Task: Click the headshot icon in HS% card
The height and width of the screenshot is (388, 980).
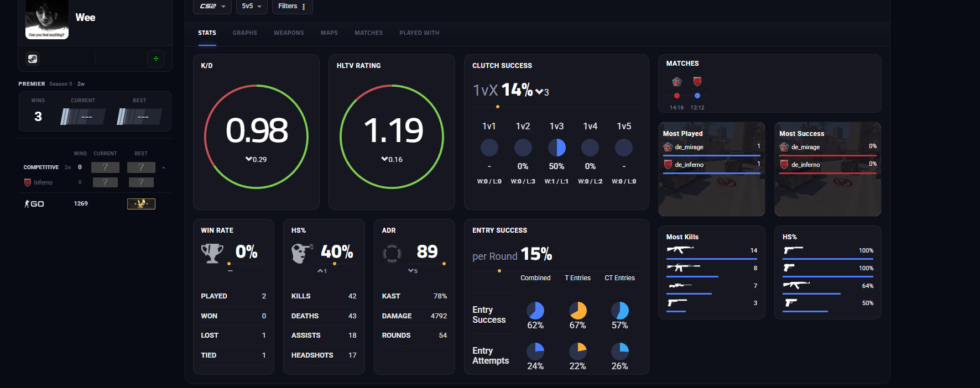Action: (302, 253)
